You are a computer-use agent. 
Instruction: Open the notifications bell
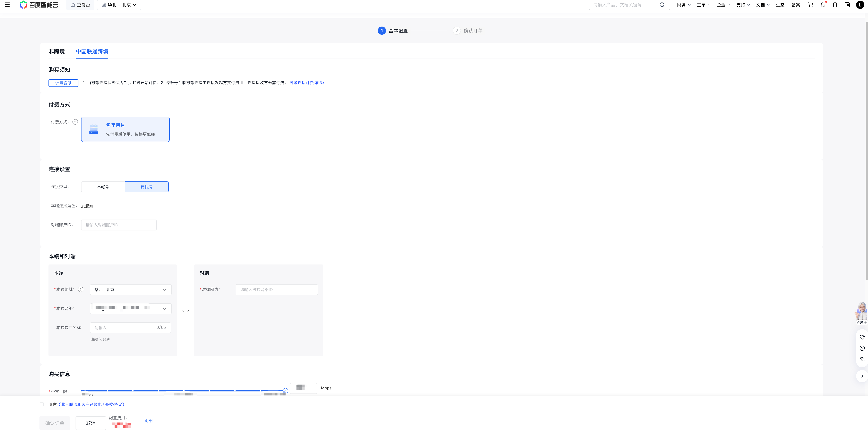(823, 5)
